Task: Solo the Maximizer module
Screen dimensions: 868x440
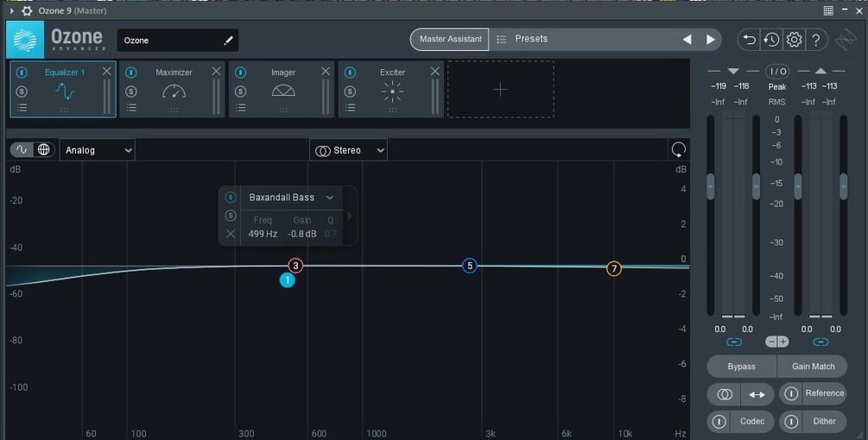Action: click(131, 91)
